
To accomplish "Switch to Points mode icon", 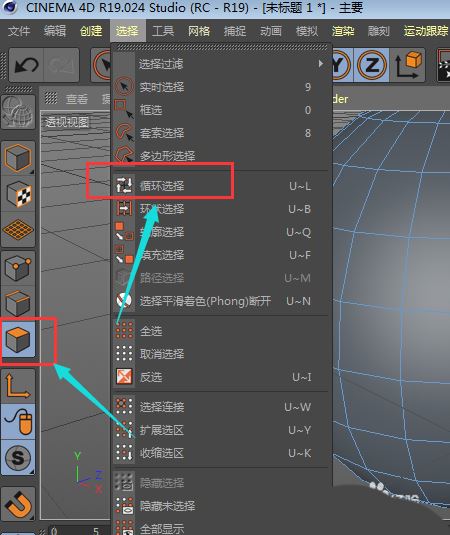I will pyautogui.click(x=18, y=269).
